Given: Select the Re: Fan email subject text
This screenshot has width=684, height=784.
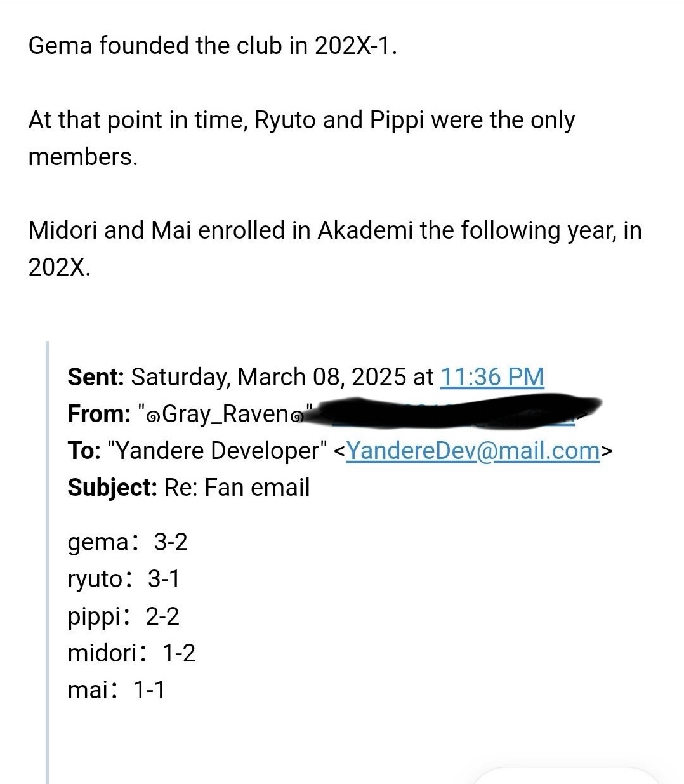Looking at the screenshot, I should pos(237,488).
